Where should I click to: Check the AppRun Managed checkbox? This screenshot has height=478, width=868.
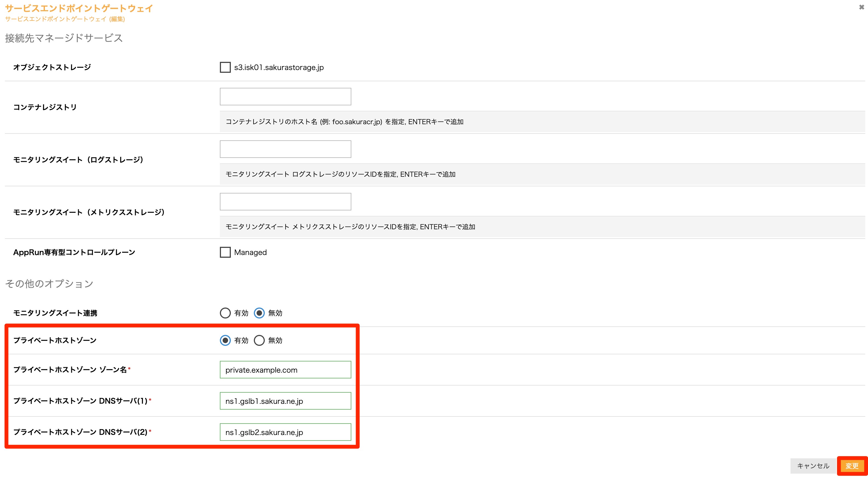(x=225, y=252)
